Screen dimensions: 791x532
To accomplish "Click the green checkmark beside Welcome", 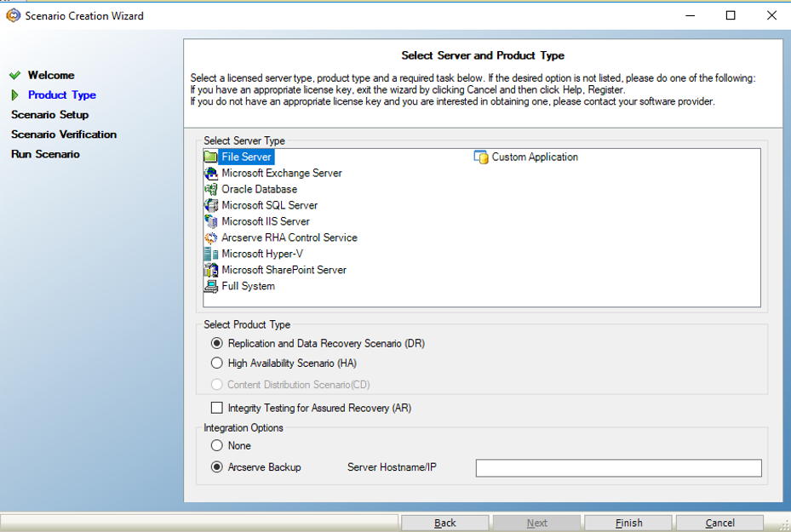I will [15, 75].
